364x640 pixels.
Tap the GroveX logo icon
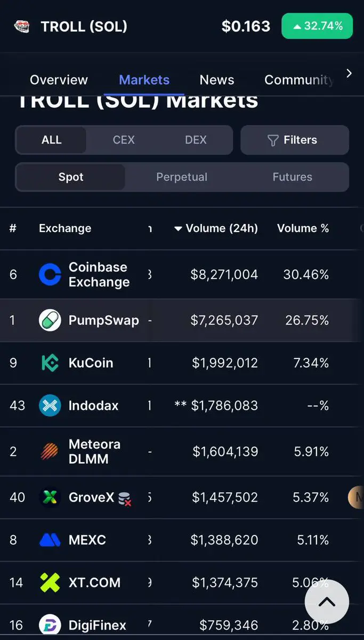[50, 498]
